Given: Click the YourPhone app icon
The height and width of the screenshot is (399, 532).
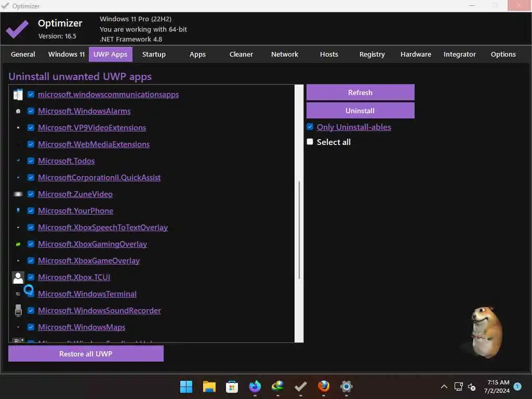Looking at the screenshot, I should [x=18, y=211].
